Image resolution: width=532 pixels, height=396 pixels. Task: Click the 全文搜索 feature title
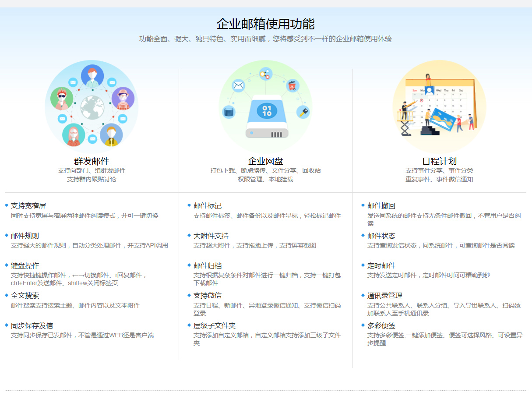(25, 295)
